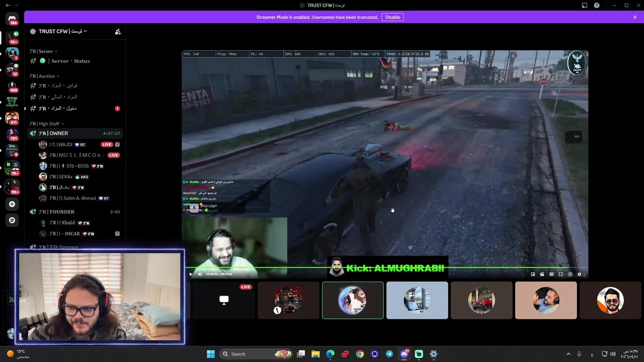Click the mini player icon in player controls
The image size is (644, 362).
pos(533,274)
